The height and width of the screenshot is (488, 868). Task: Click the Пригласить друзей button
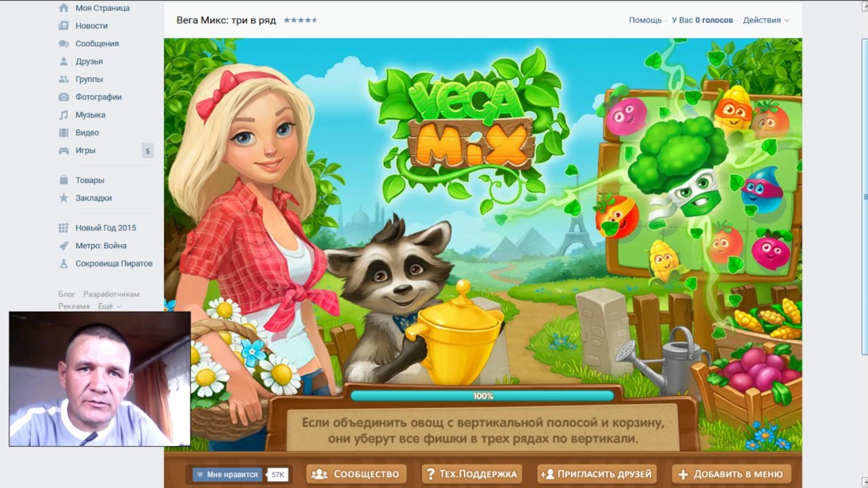click(x=597, y=474)
